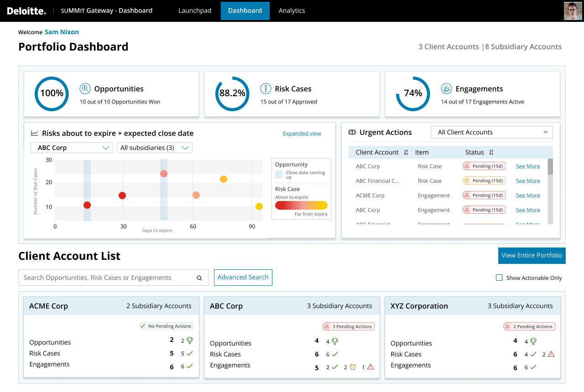
Task: Click ABC Corp Opportunities trophy icon
Action: [335, 341]
